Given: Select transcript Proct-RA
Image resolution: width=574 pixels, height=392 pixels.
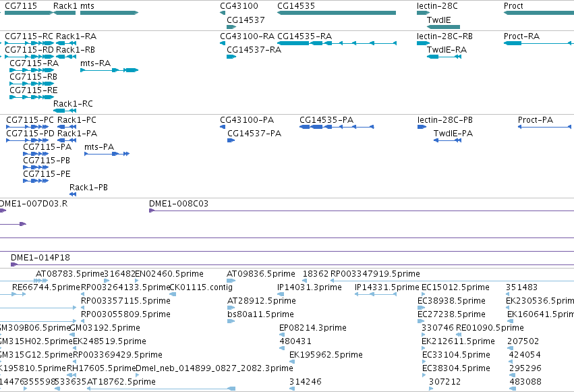Looking at the screenshot, I should [x=539, y=43].
